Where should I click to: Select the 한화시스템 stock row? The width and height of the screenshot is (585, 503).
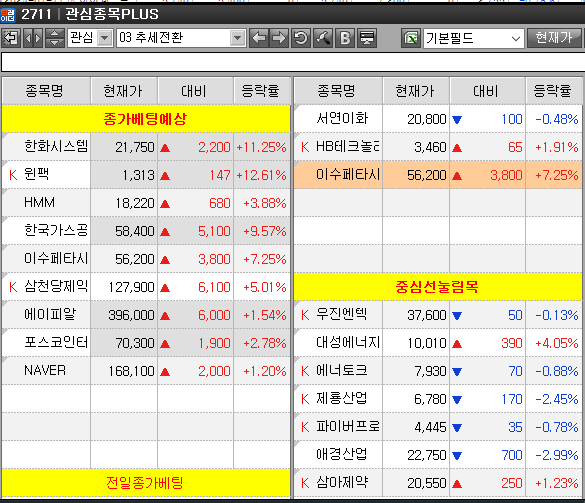click(146, 147)
